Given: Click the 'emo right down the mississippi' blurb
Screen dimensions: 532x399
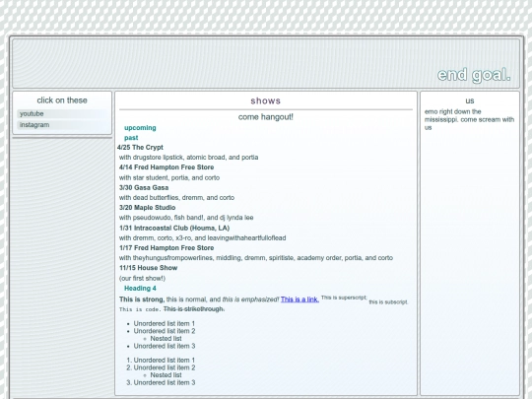Looking at the screenshot, I should tap(469, 119).
